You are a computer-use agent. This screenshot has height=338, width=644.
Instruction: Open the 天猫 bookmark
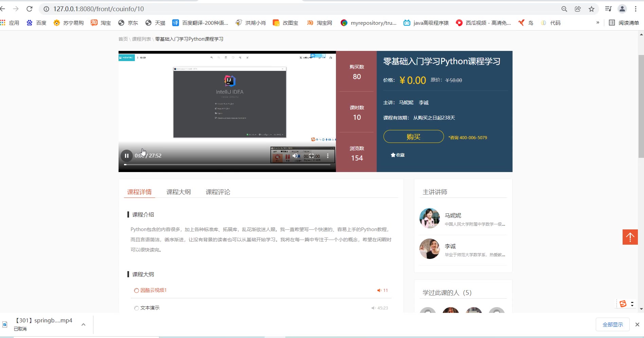pos(155,23)
